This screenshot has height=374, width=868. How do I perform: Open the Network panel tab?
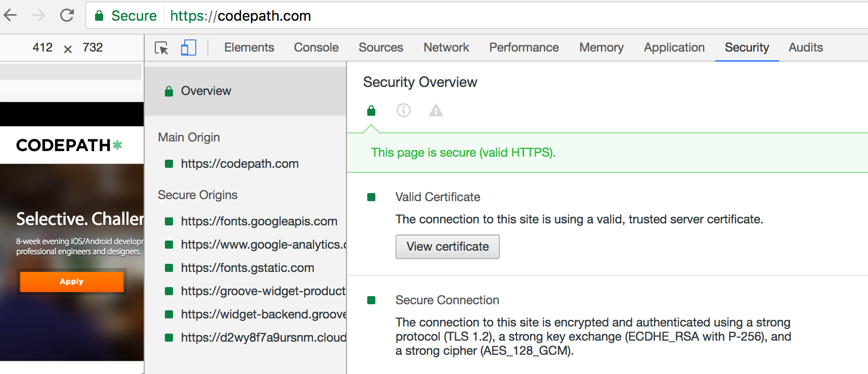tap(446, 48)
